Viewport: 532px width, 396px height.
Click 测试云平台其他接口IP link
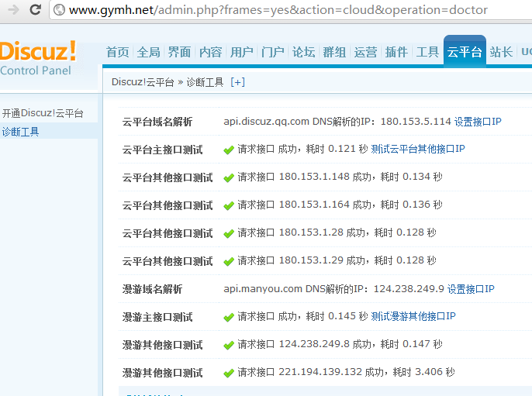tap(418, 149)
